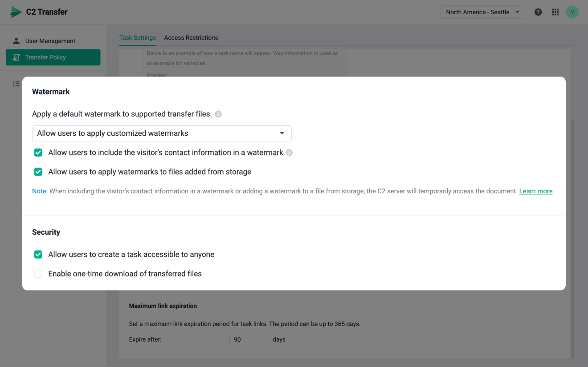Screen dimensions: 588x367
Task: Click the link expiration days field
Action: (x=249, y=339)
